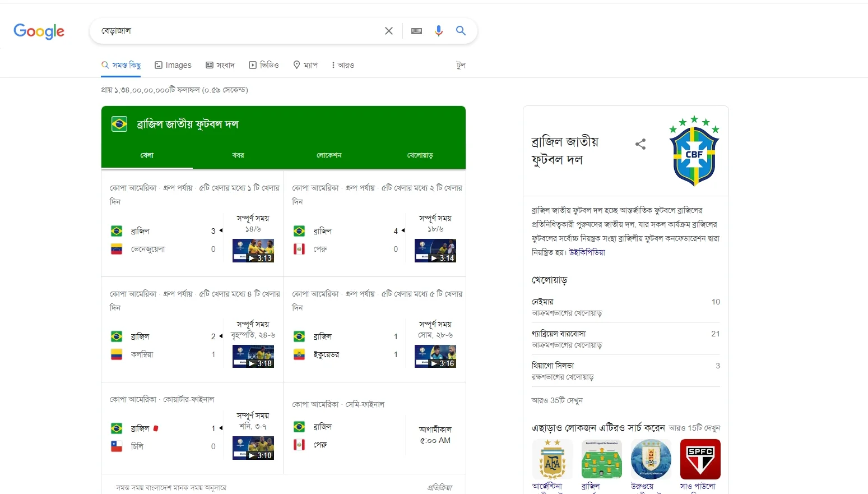Screen dimensions: 868x494
Task: Play Brazil vs Chile 3:10 highlights video
Action: pos(253,448)
